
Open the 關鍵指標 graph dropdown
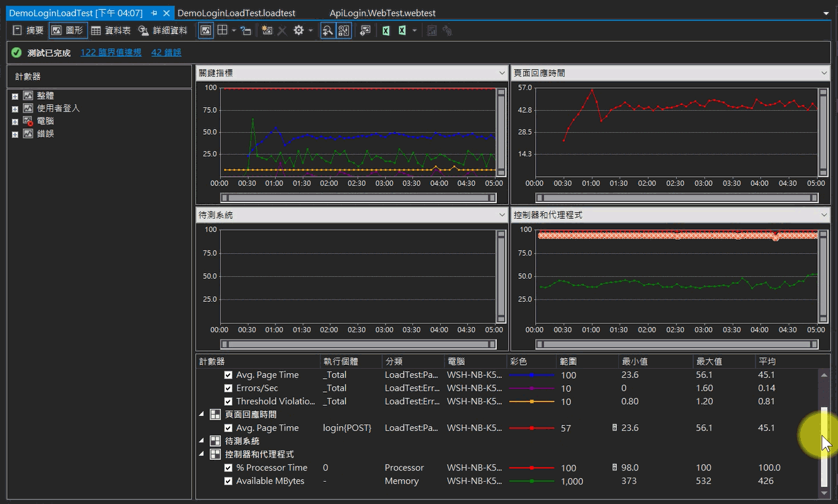point(502,73)
